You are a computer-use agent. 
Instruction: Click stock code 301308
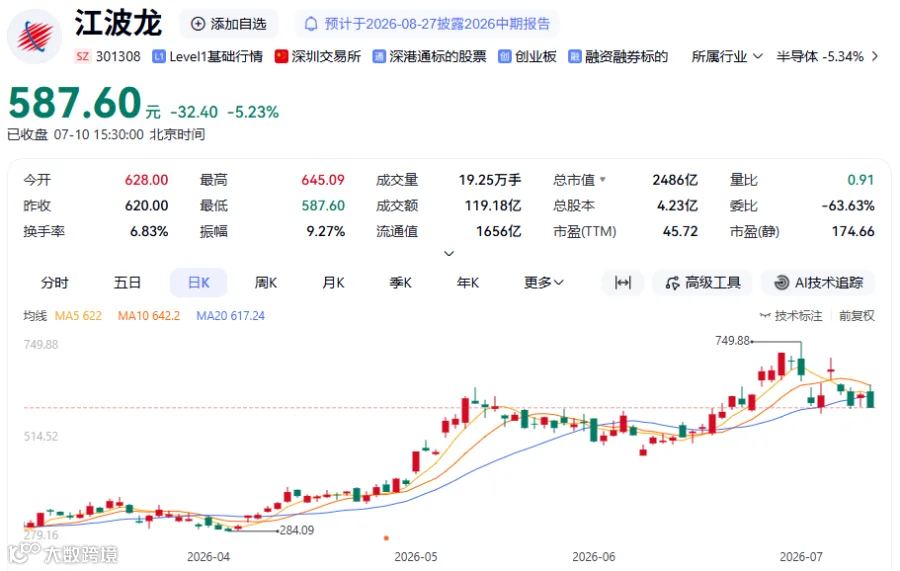(x=118, y=56)
